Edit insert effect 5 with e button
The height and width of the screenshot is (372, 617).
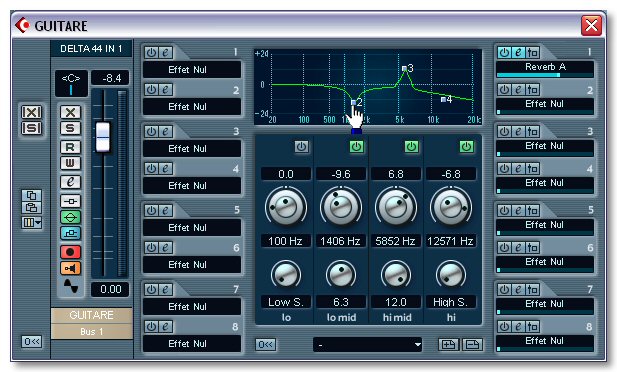coord(166,211)
